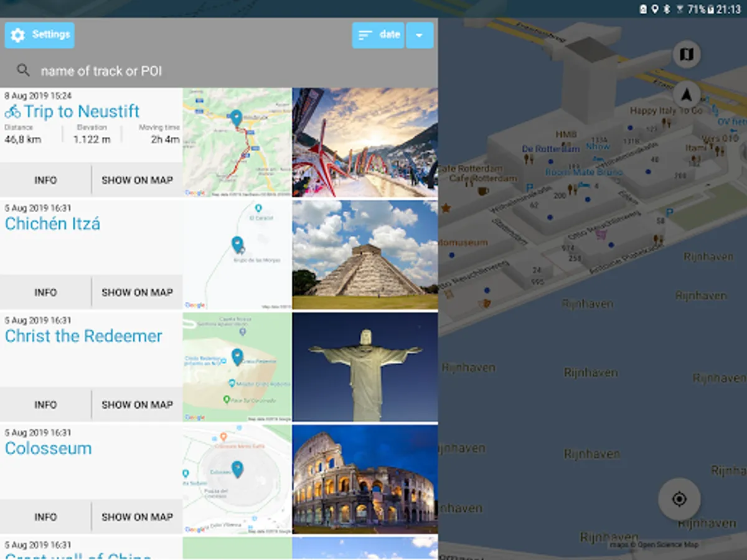Screen dimensions: 747x560
Task: Show Colosseum on map
Action: [x=137, y=517]
